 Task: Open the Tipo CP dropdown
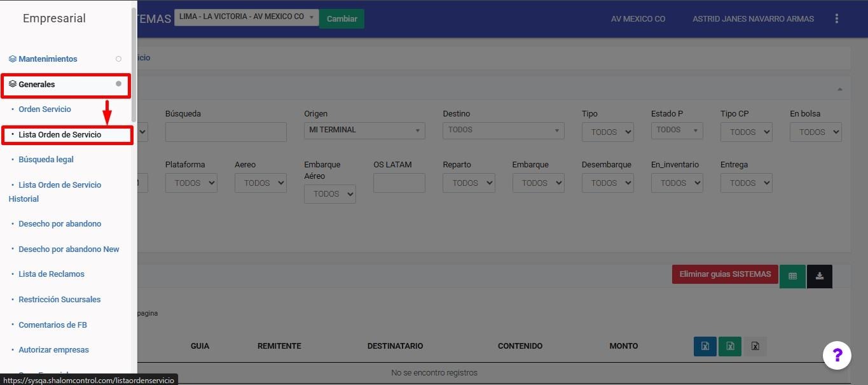click(746, 132)
